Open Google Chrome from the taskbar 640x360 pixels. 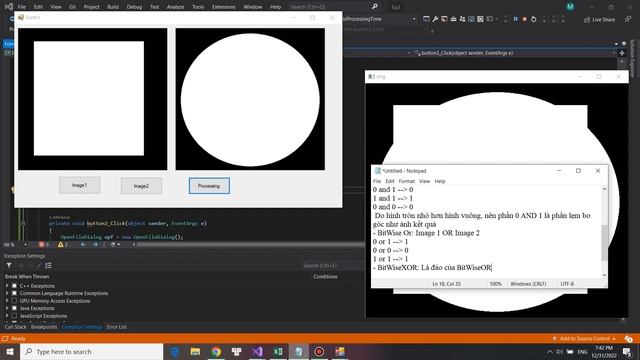pyautogui.click(x=216, y=351)
